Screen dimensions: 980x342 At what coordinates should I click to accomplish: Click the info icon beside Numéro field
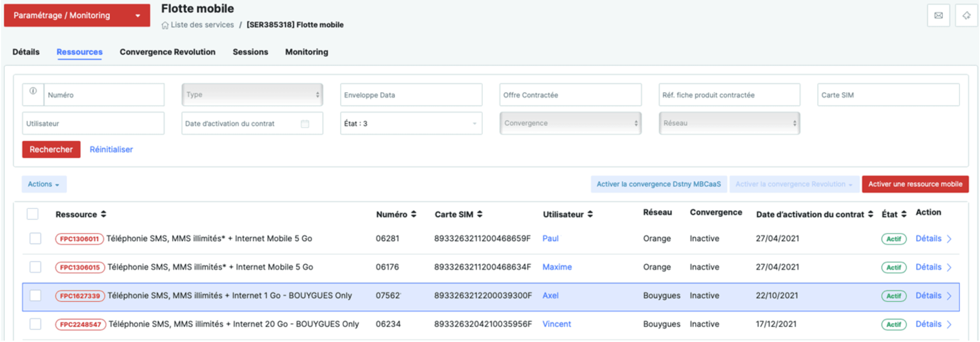pyautogui.click(x=33, y=91)
